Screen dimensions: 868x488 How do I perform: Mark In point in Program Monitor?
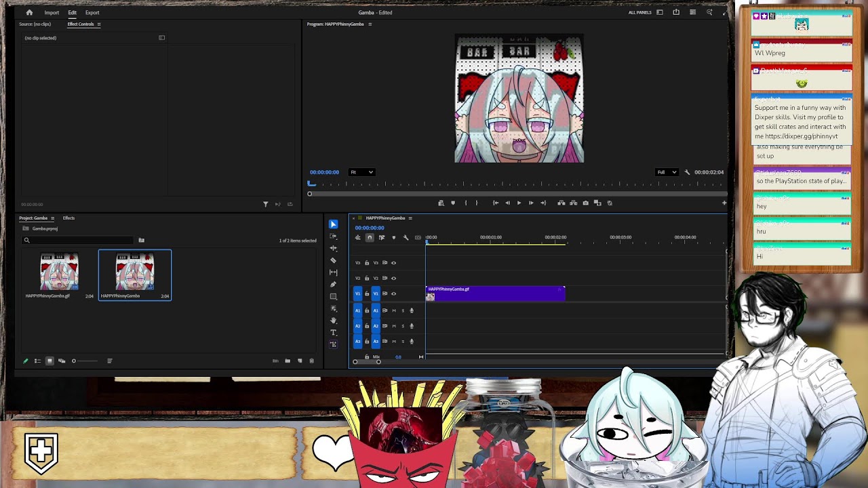coord(465,203)
